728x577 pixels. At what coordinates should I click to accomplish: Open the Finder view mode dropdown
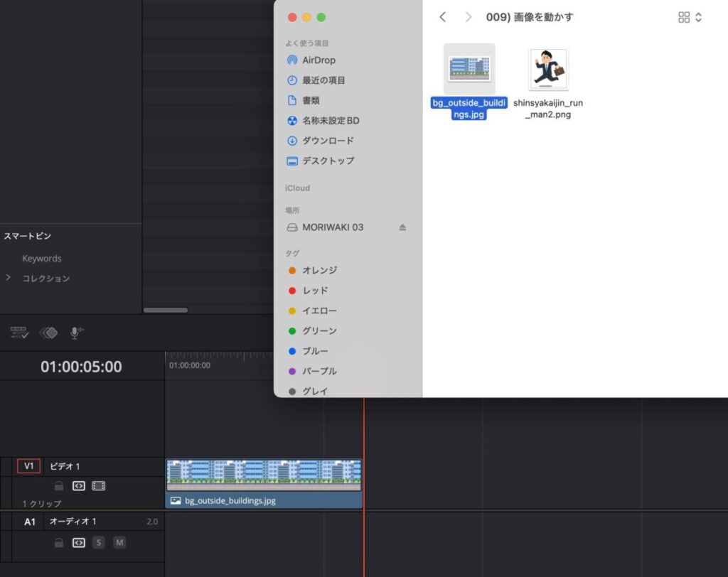pos(690,17)
